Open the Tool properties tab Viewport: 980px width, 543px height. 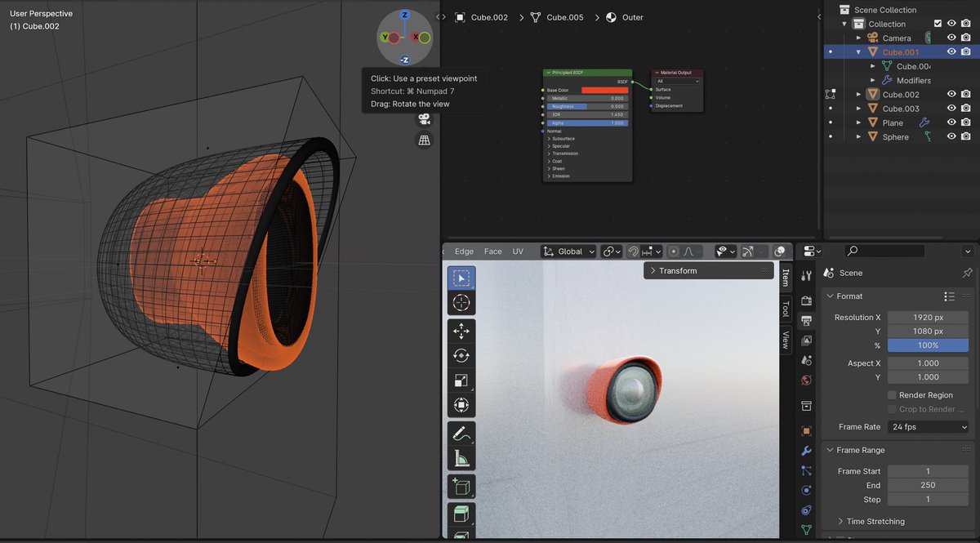click(807, 276)
